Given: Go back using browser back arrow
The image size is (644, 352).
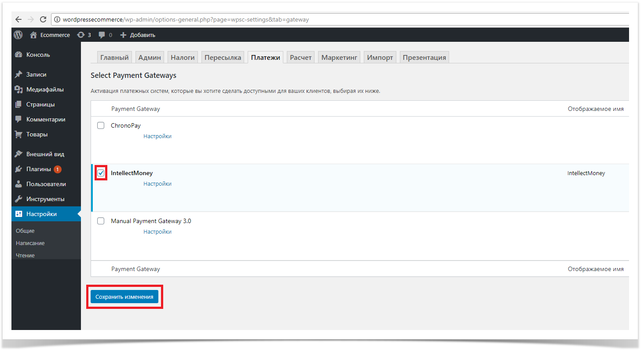Looking at the screenshot, I should (18, 19).
